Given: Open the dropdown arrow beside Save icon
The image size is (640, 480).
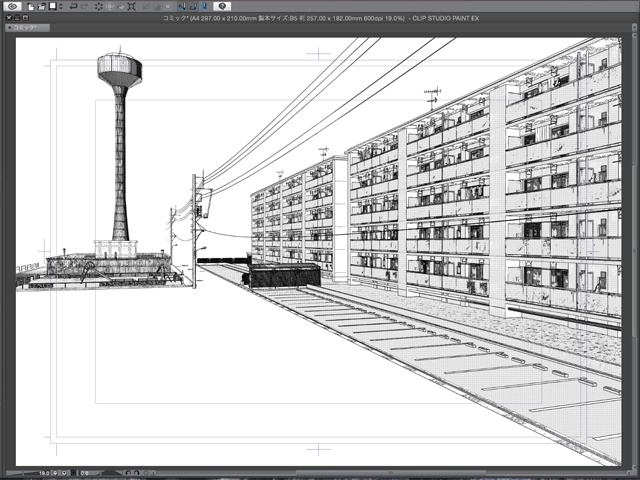Looking at the screenshot, I should click(60, 6).
